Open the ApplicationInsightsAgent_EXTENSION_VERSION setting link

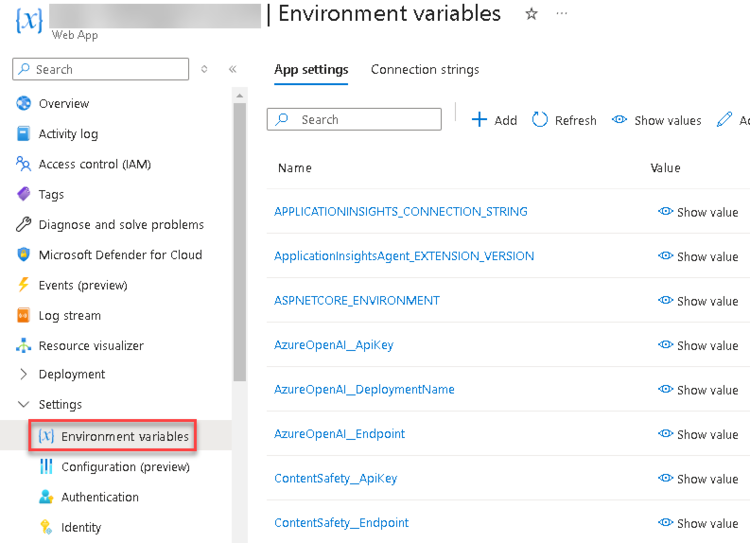(x=404, y=256)
